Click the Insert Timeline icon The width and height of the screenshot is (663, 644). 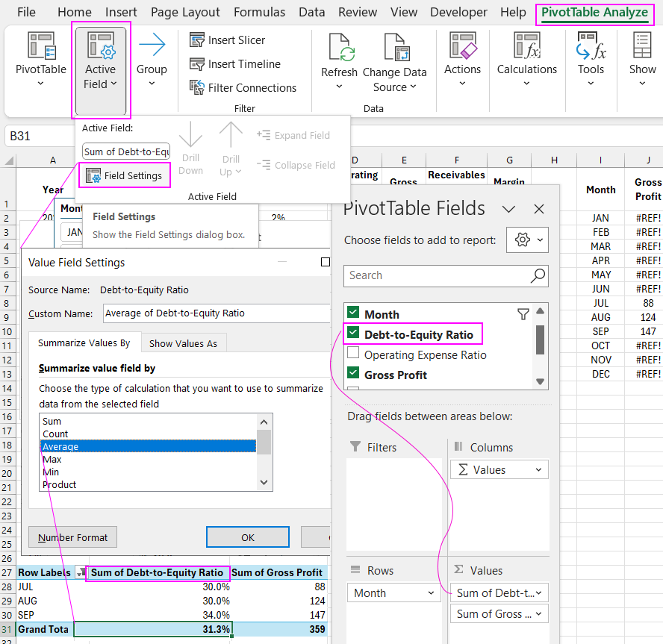pyautogui.click(x=197, y=64)
